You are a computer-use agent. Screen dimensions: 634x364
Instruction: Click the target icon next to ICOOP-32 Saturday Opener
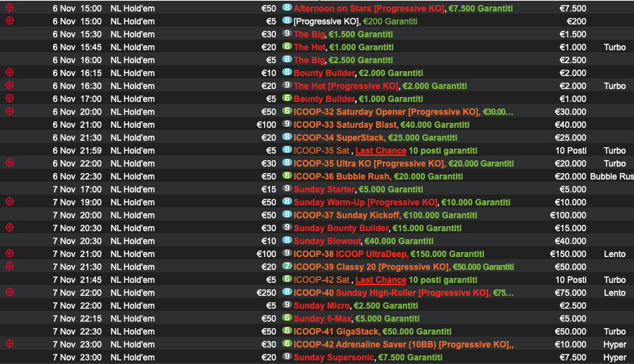(x=10, y=111)
